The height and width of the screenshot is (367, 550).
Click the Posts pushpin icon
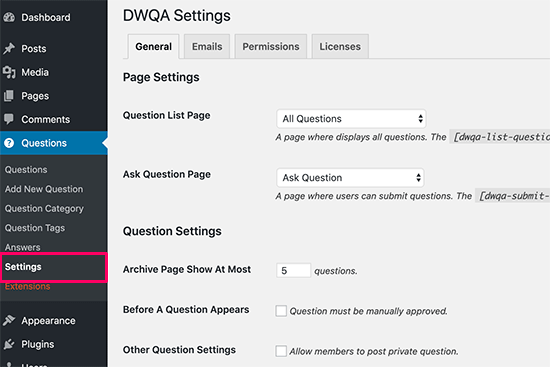(9, 48)
